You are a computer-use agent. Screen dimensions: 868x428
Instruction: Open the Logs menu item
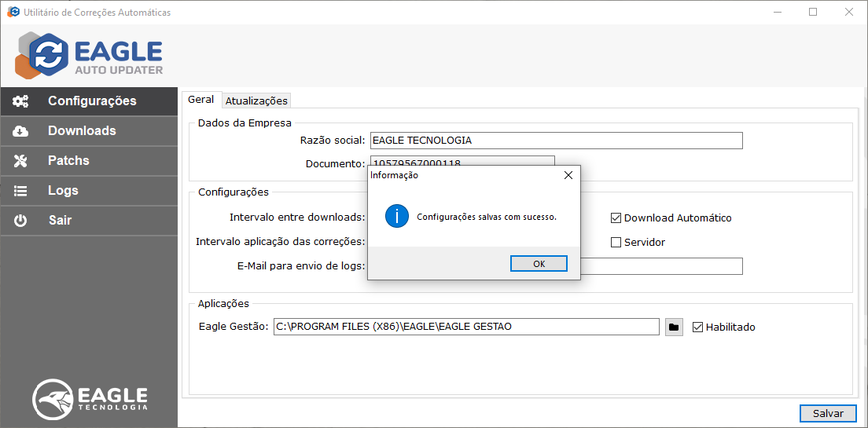pos(89,191)
